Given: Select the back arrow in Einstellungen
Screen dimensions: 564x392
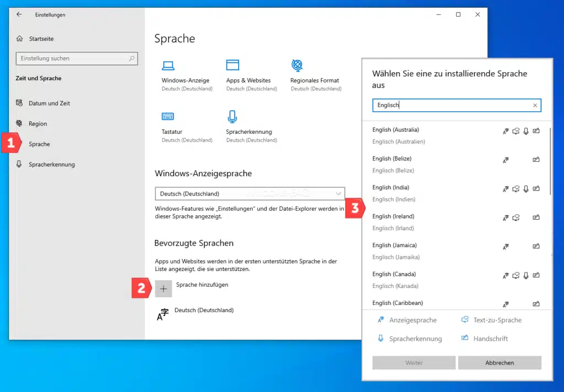Looking at the screenshot, I should point(18,14).
